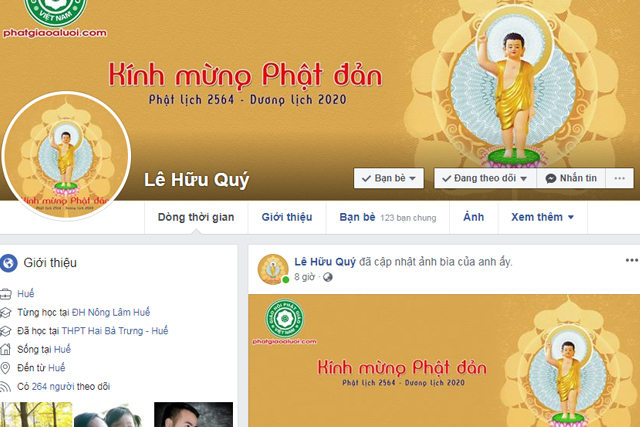Click the location pin icon beside Đến từ
640x427 pixels.
[x=5, y=368]
